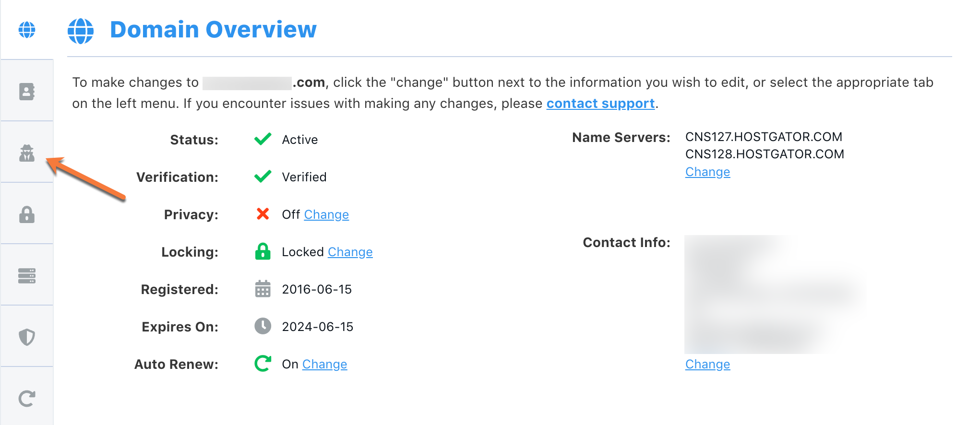
Task: Click the calendar icon next to Registered
Action: pos(263,289)
